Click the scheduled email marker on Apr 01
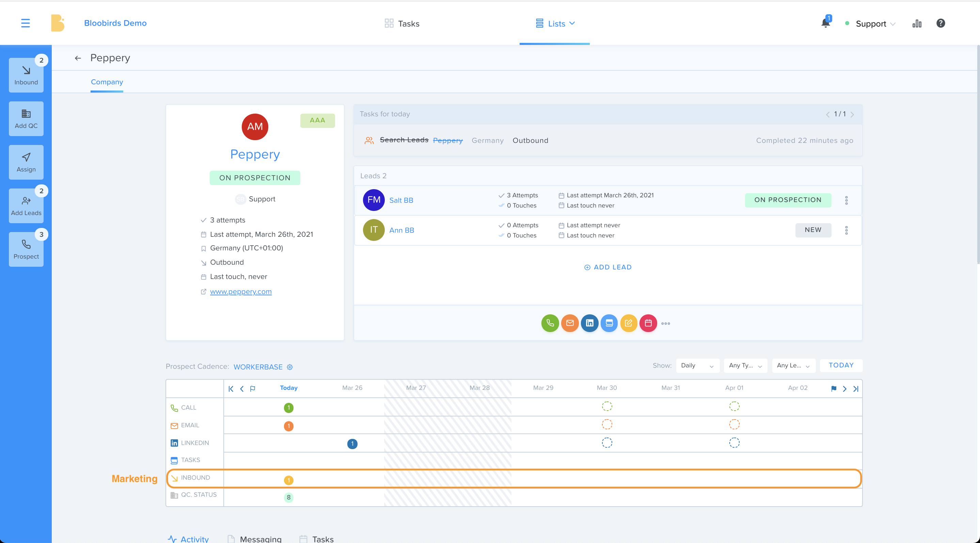 tap(734, 425)
